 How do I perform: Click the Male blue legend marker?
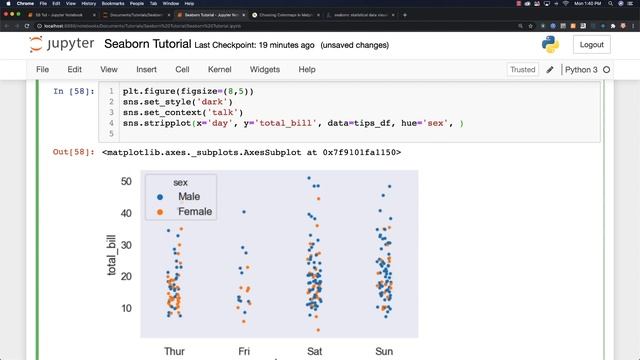click(160, 197)
